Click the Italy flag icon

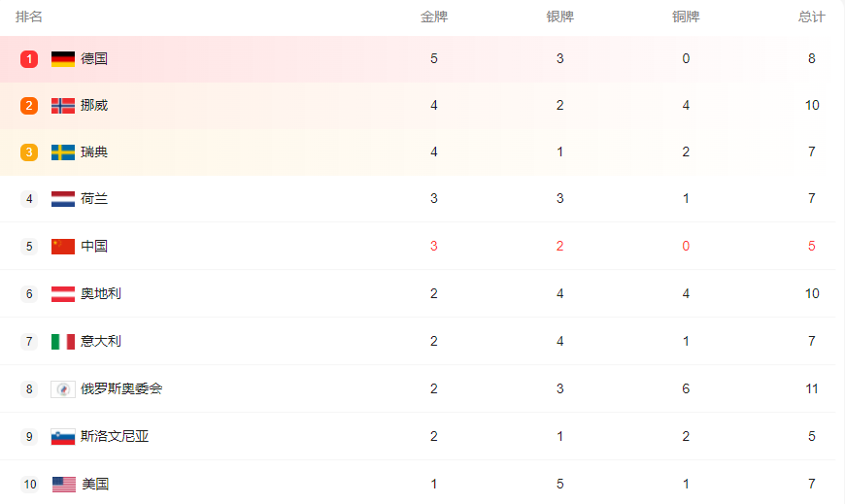(63, 342)
